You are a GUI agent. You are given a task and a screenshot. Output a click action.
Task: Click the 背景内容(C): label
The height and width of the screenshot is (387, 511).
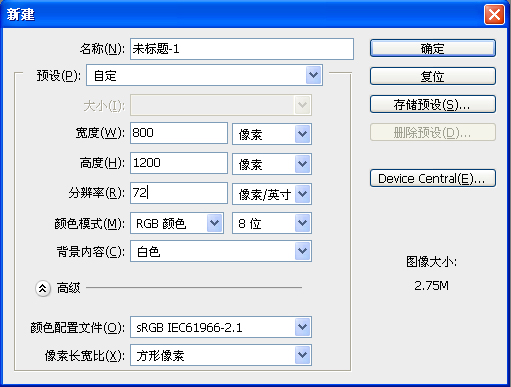91,252
